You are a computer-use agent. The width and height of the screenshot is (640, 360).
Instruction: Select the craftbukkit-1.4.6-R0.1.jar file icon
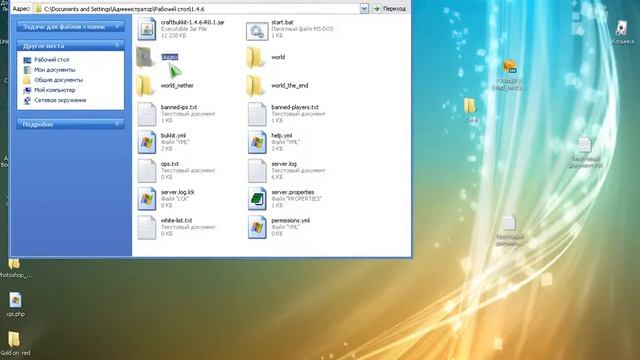pyautogui.click(x=147, y=29)
